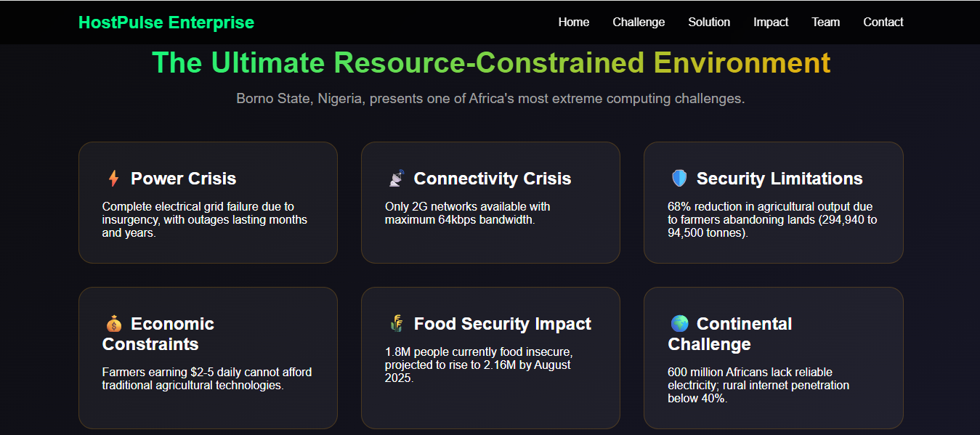
Task: Click the satellite dish Connectivity Crisis icon
Action: coord(396,179)
